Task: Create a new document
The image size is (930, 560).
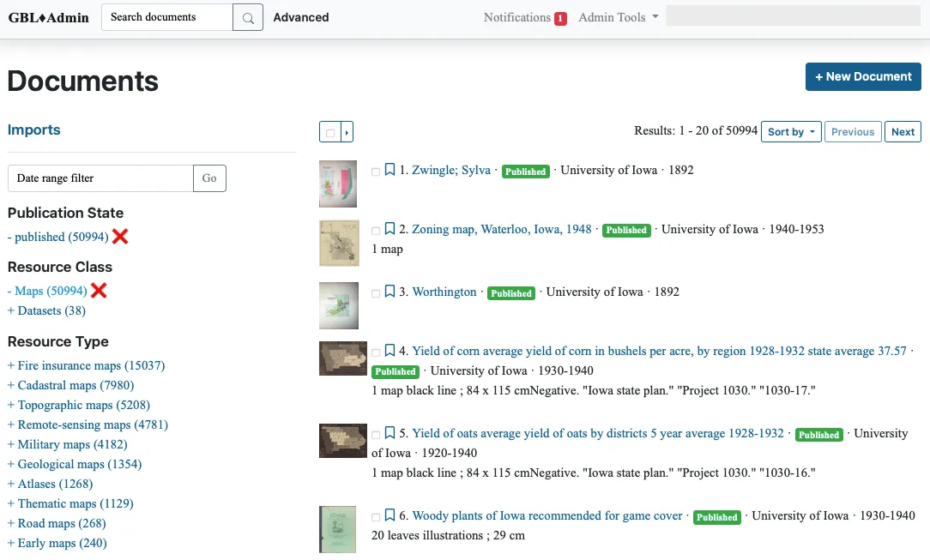Action: [x=863, y=76]
